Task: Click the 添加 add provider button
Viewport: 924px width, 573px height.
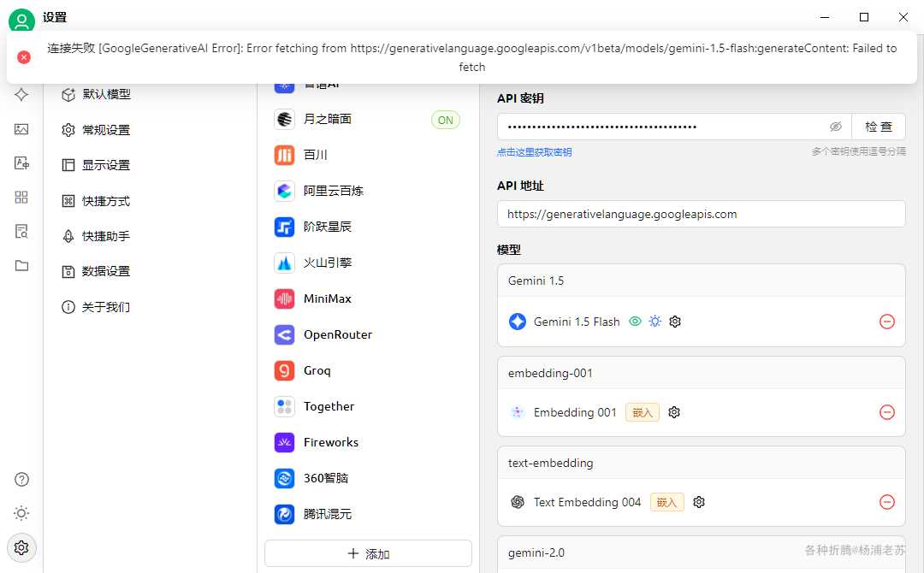Action: (368, 553)
